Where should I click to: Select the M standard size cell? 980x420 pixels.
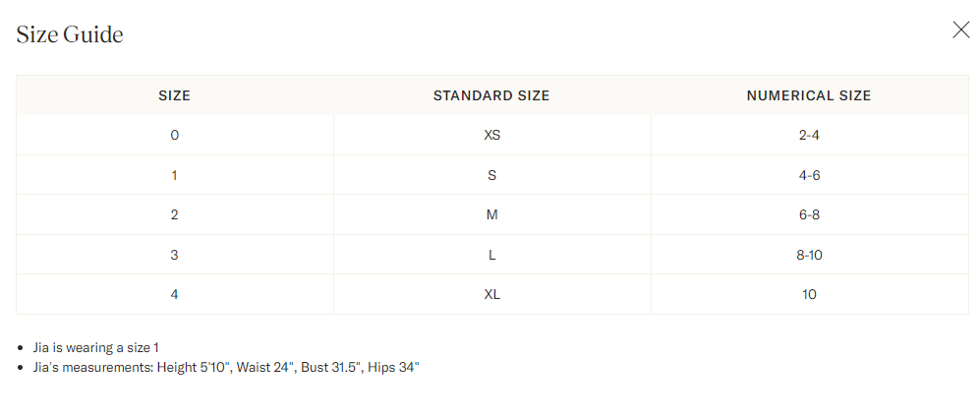point(491,214)
